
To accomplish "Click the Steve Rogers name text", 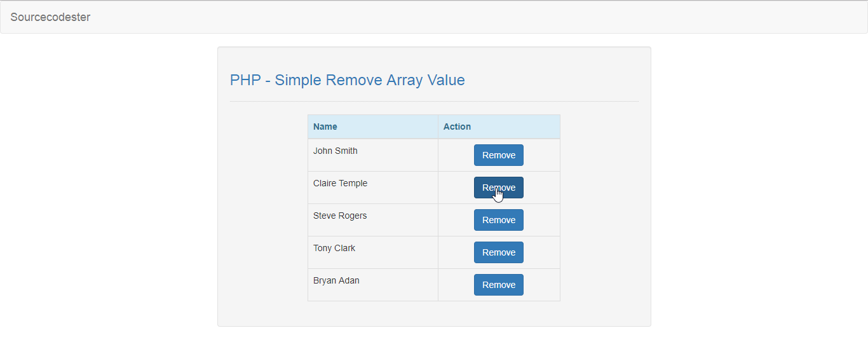I will [340, 216].
